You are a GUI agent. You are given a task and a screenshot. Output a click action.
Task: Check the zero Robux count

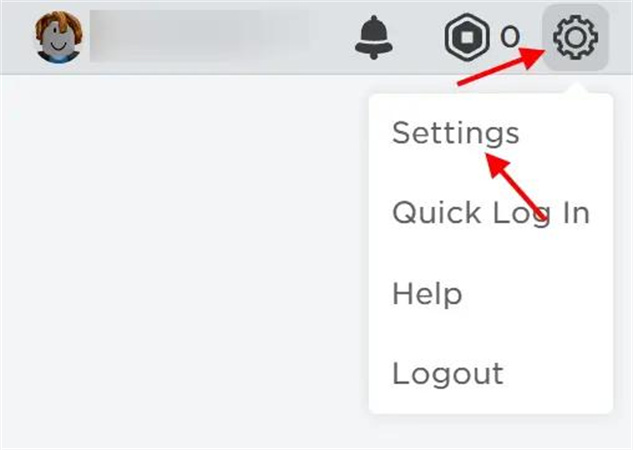(510, 37)
